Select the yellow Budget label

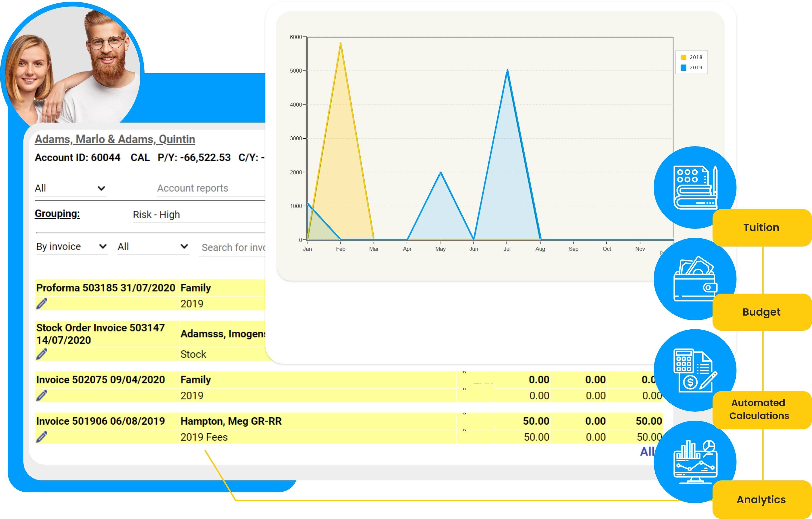pos(761,312)
